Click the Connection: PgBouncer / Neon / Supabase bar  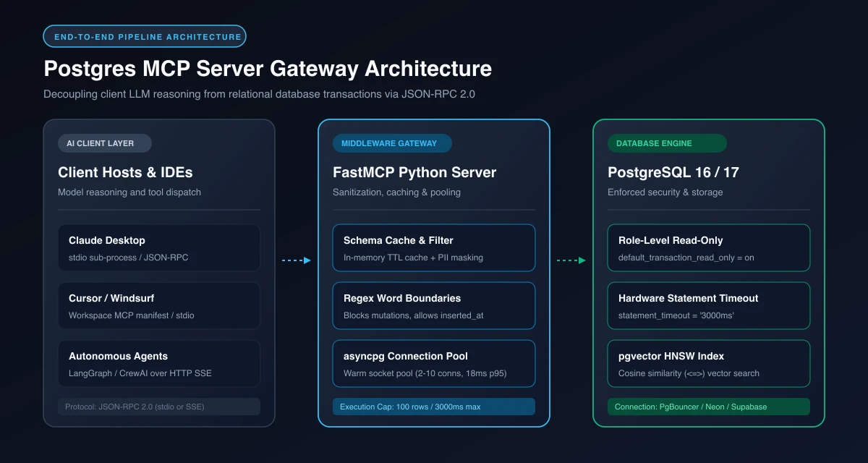tap(709, 407)
